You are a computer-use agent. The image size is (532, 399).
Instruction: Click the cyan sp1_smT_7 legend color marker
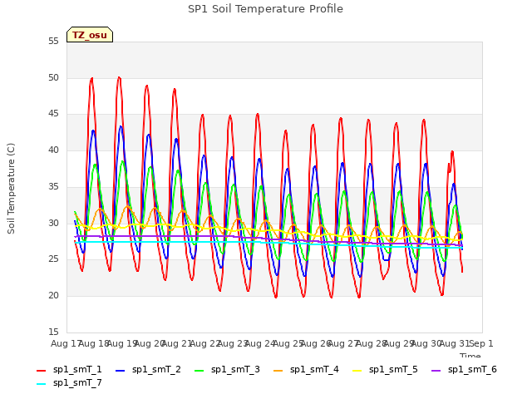tap(41, 384)
